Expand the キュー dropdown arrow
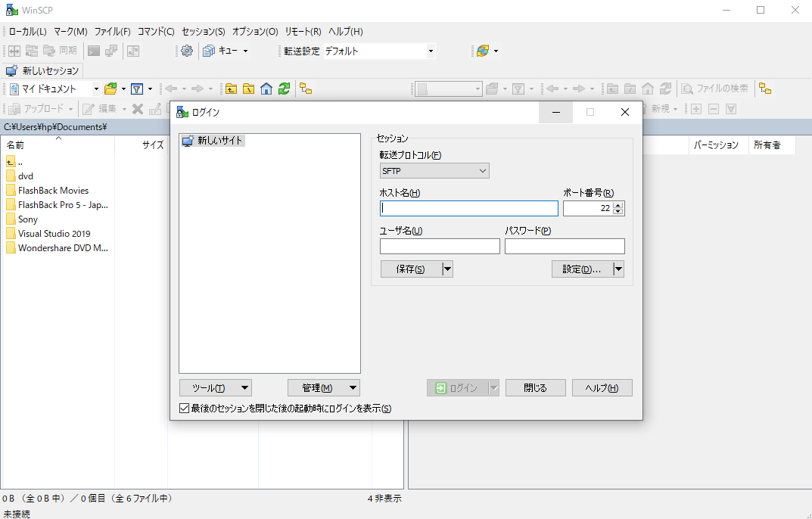The height and width of the screenshot is (519, 812). 245,51
